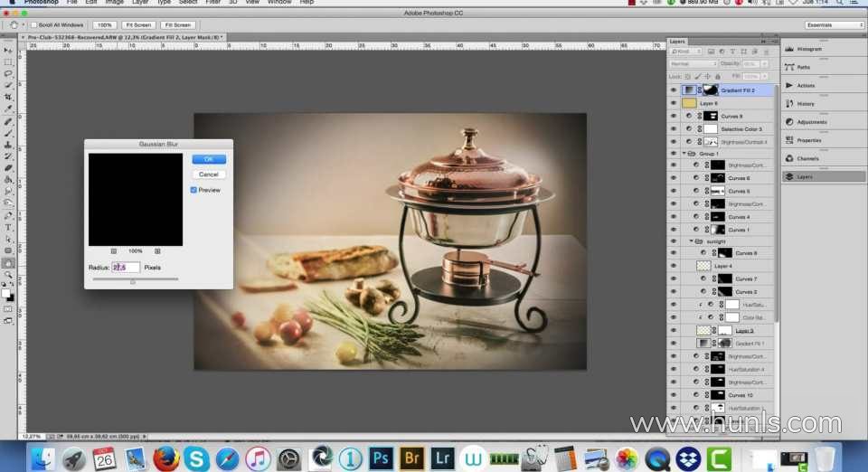Hide the Gradient Fill 2 layer
This screenshot has width=868, height=472.
point(674,90)
